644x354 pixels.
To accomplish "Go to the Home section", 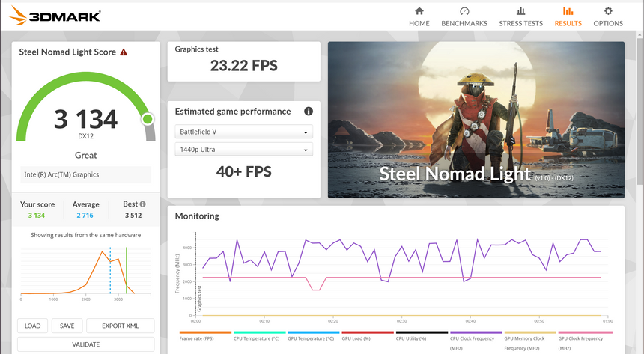I will [x=419, y=16].
